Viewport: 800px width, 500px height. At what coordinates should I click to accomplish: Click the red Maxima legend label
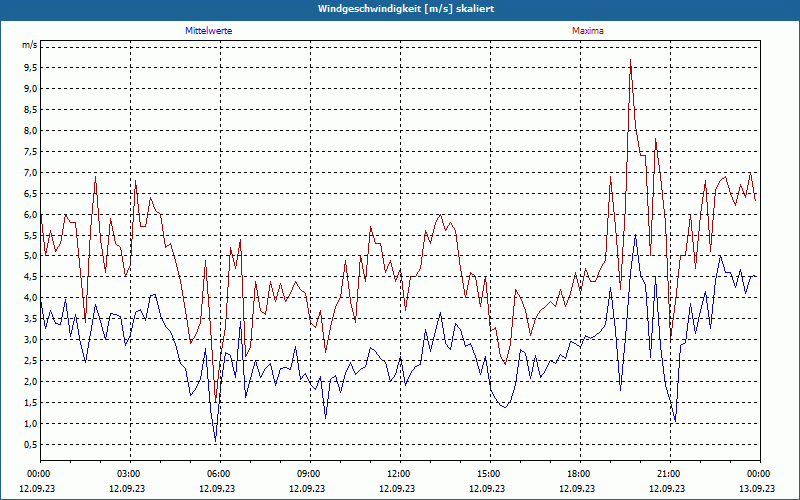tap(587, 31)
